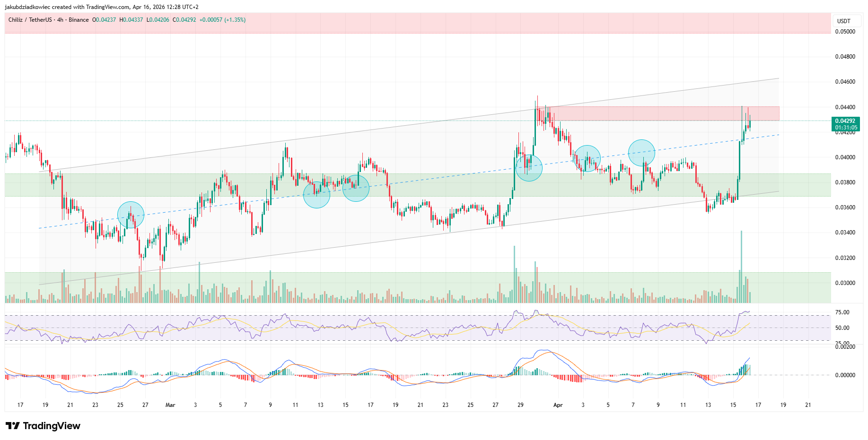The image size is (868, 440).
Task: Open the 4h timeframe in the chart legend
Action: [x=60, y=20]
